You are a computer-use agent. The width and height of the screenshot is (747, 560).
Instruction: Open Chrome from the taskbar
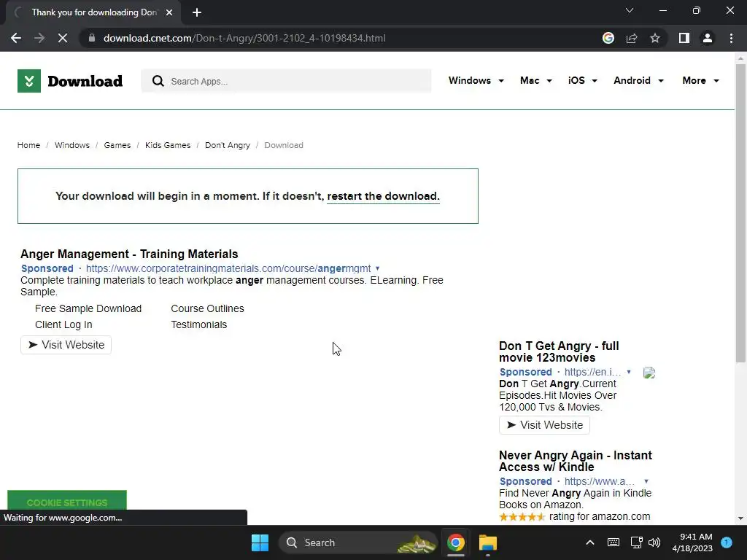coord(455,542)
